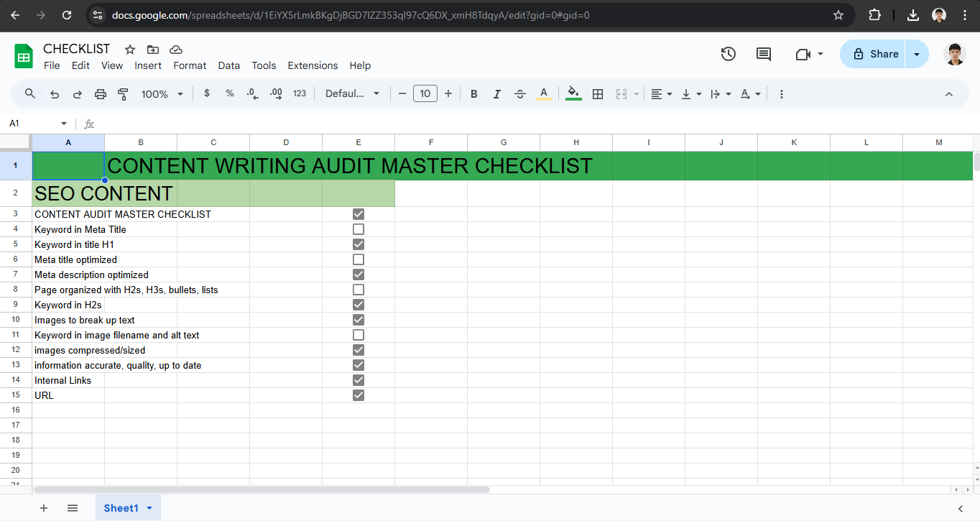Open the Google Sheets home icon
980x521 pixels.
(x=24, y=56)
